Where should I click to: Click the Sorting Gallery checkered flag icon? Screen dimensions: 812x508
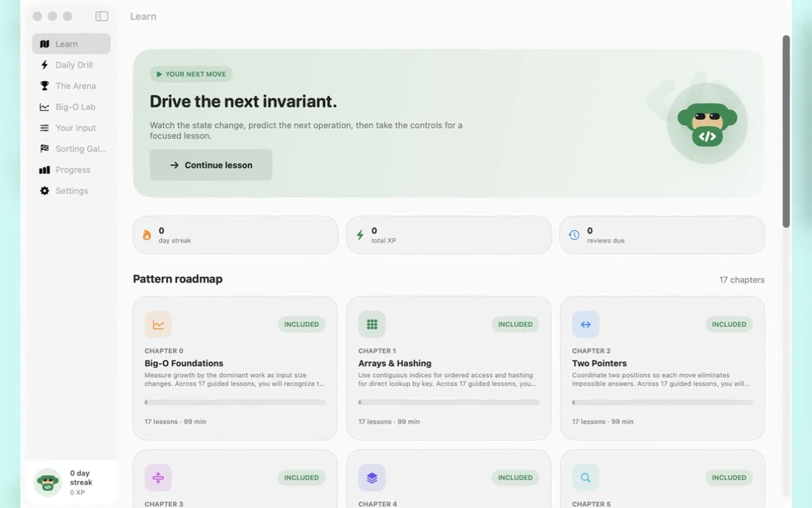[45, 149]
